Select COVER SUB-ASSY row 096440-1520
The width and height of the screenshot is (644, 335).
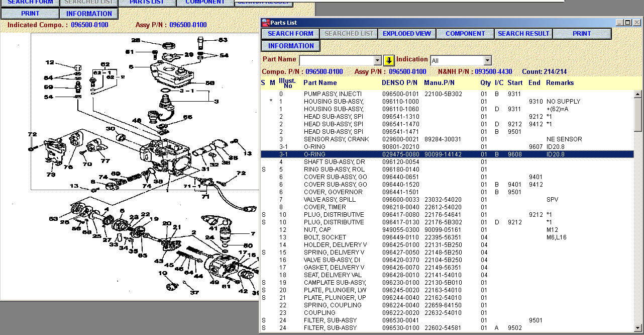447,185
